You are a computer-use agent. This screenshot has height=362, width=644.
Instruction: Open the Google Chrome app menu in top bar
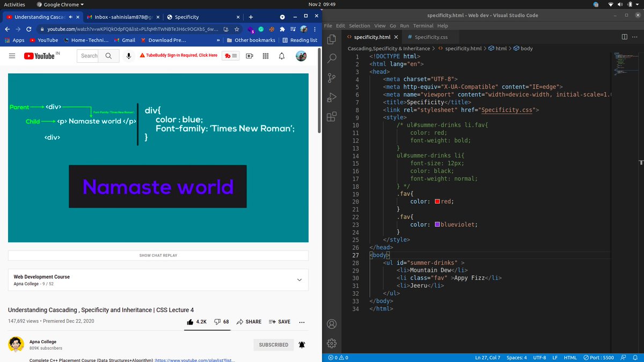60,4
